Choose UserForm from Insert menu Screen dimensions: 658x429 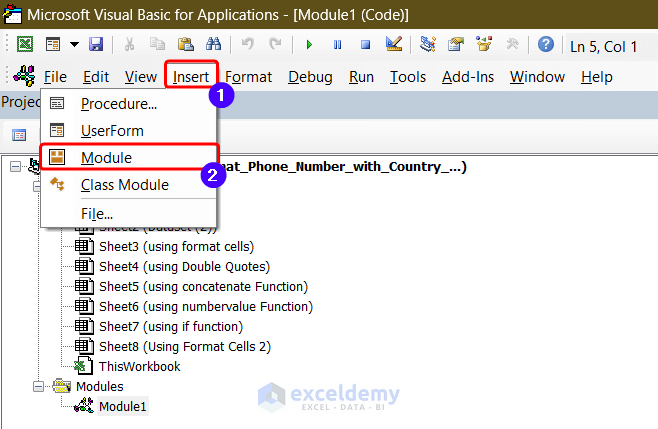point(128,131)
